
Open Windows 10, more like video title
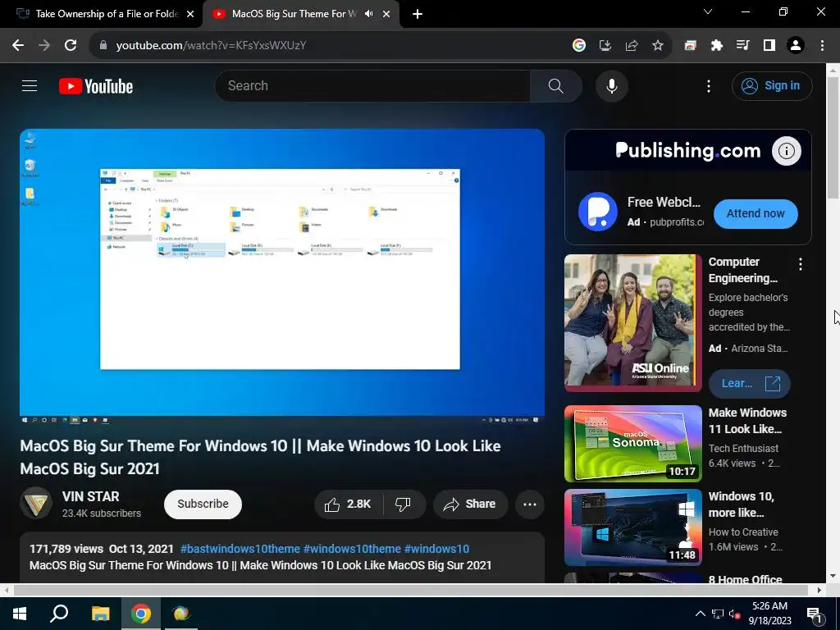click(741, 504)
